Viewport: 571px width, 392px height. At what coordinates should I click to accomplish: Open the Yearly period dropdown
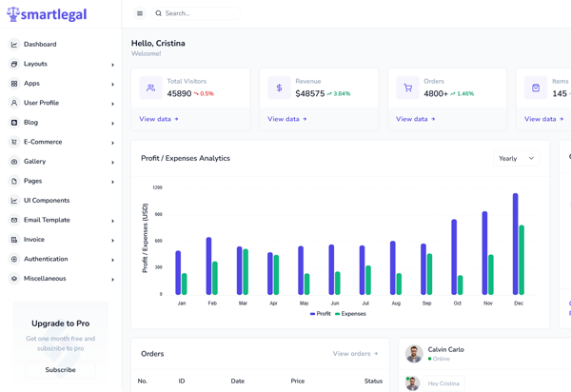click(x=517, y=159)
